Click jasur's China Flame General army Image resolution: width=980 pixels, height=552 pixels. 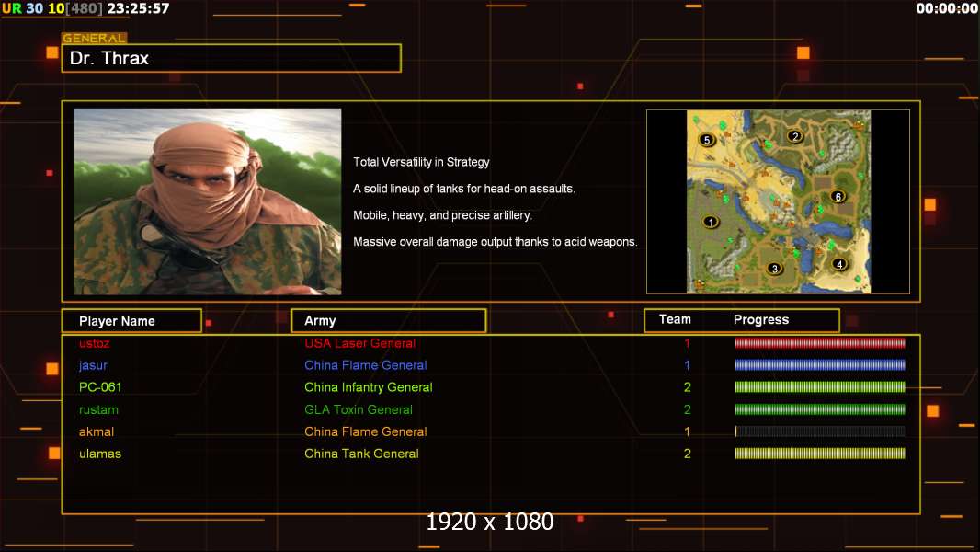tap(366, 365)
